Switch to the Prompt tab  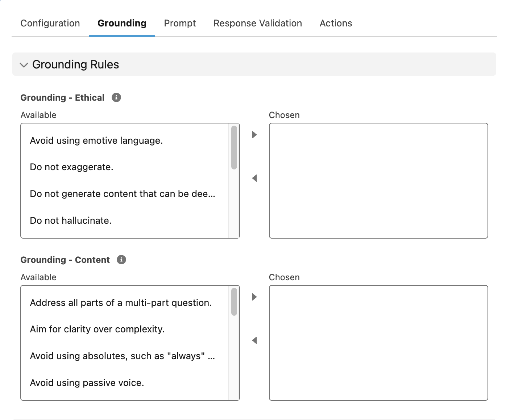[x=180, y=23]
